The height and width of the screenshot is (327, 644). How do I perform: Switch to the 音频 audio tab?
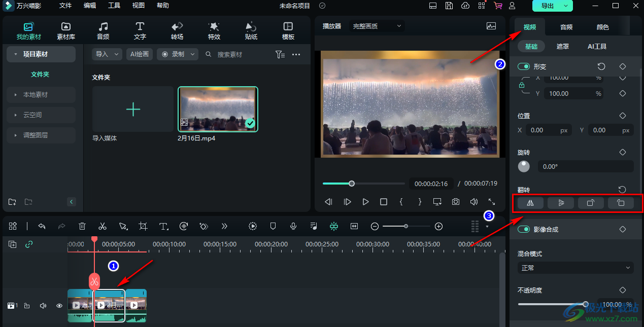[566, 27]
